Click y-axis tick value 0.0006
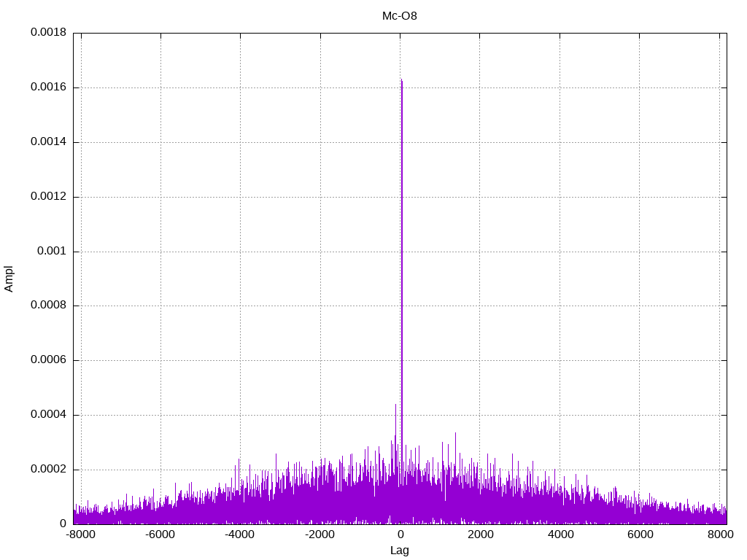This screenshot has width=747, height=560. pyautogui.click(x=49, y=360)
